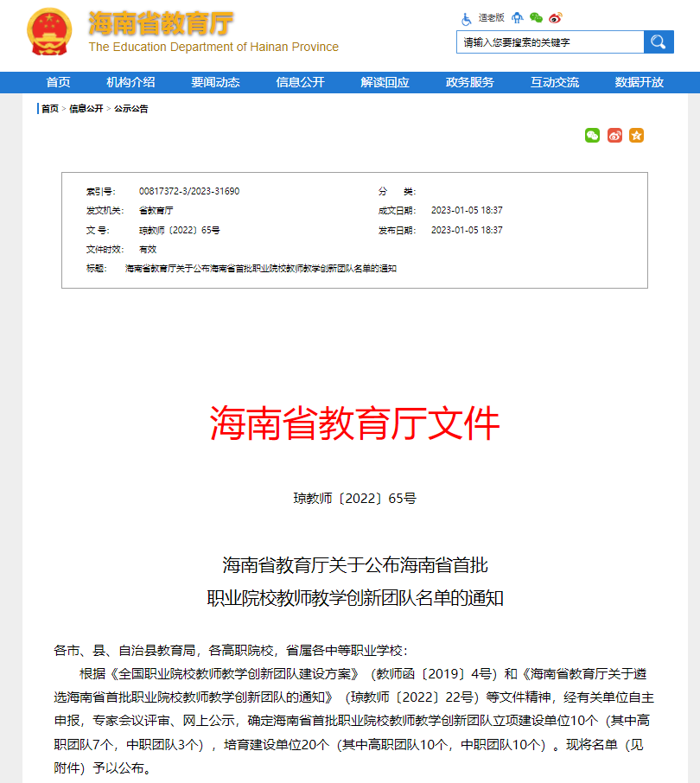Open the robot assistant icon in header
This screenshot has width=700, height=783.
tap(518, 18)
